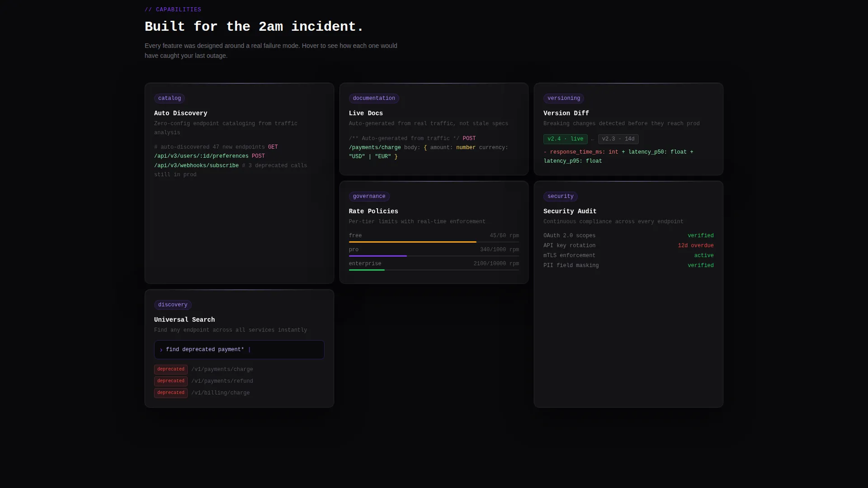Open the Rate Policies card title
Viewport: 868px width, 488px height.
[x=373, y=211]
